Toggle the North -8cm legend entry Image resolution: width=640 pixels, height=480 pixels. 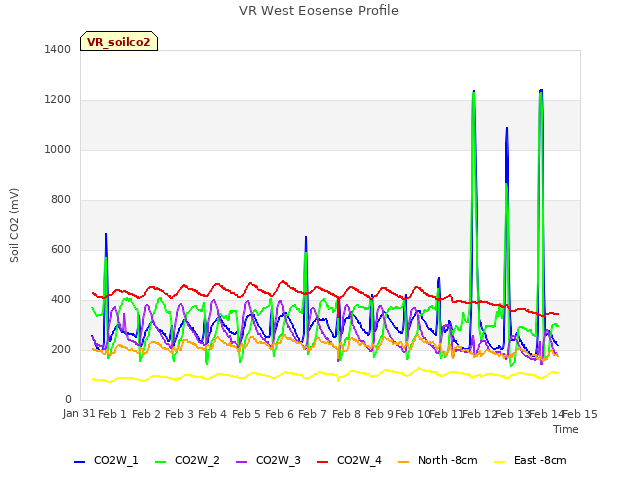438,460
